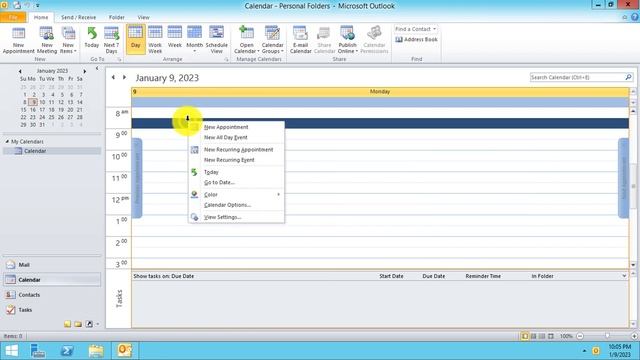Choose New Recurring Appointment in context menu
This screenshot has width=640, height=360.
click(238, 150)
